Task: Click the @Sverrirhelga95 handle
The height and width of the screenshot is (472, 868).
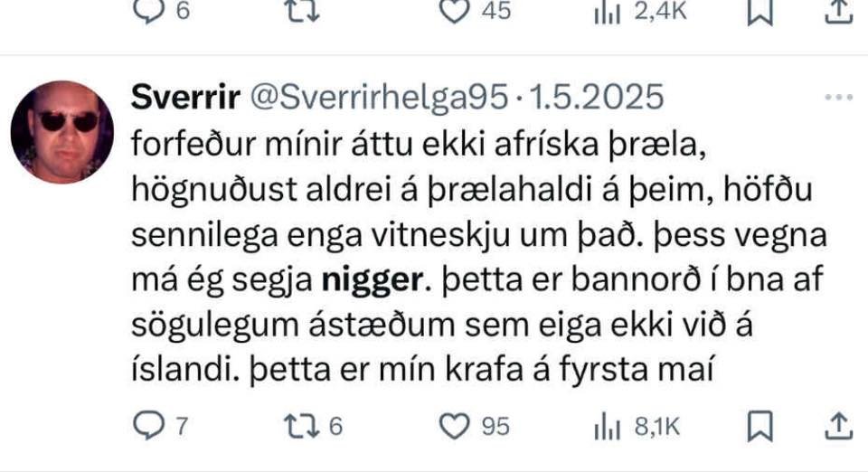Action: pyautogui.click(x=379, y=98)
